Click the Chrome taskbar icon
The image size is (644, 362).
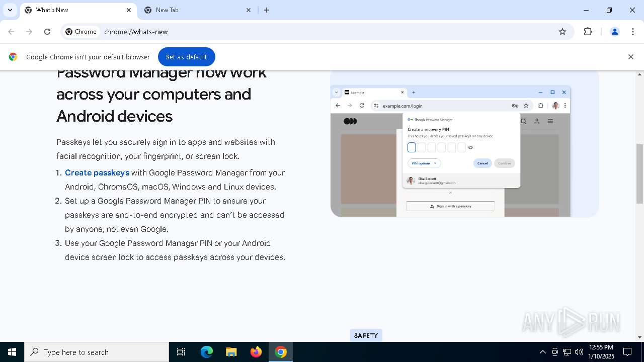(x=281, y=352)
